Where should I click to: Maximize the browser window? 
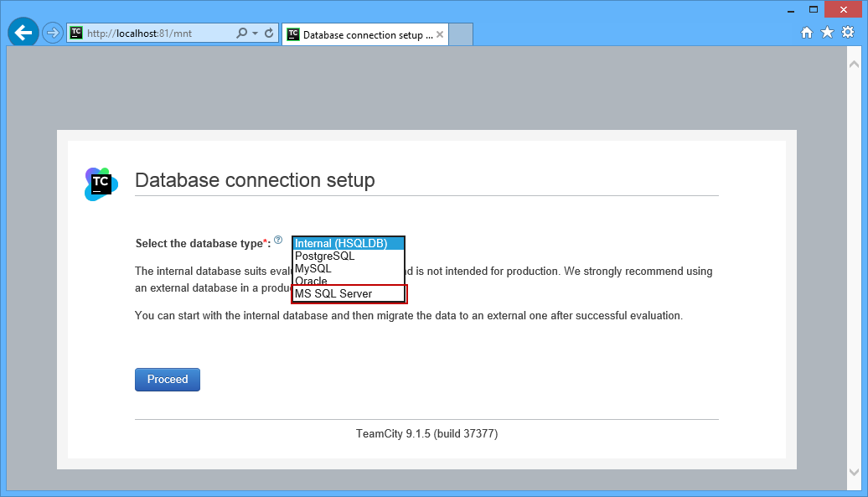(x=814, y=9)
